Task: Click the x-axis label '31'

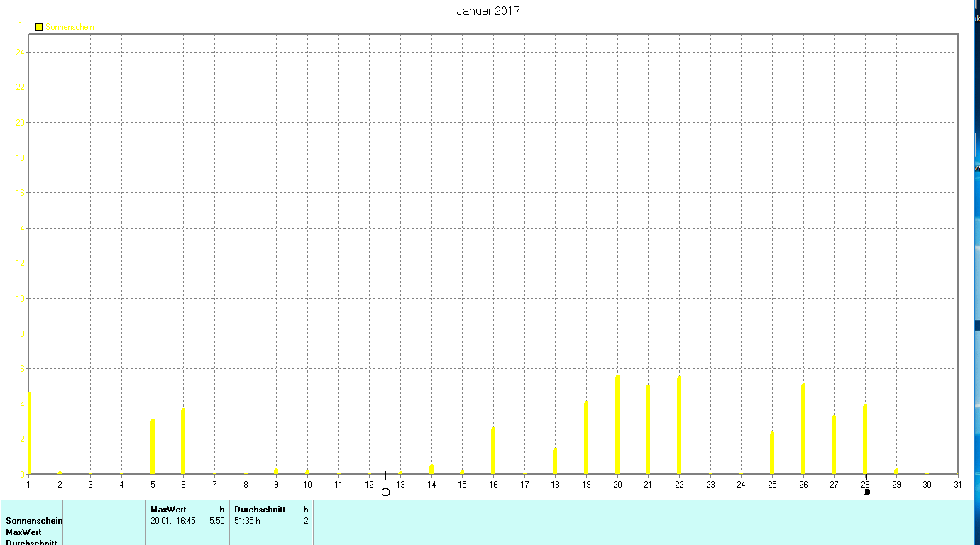Action: 958,485
